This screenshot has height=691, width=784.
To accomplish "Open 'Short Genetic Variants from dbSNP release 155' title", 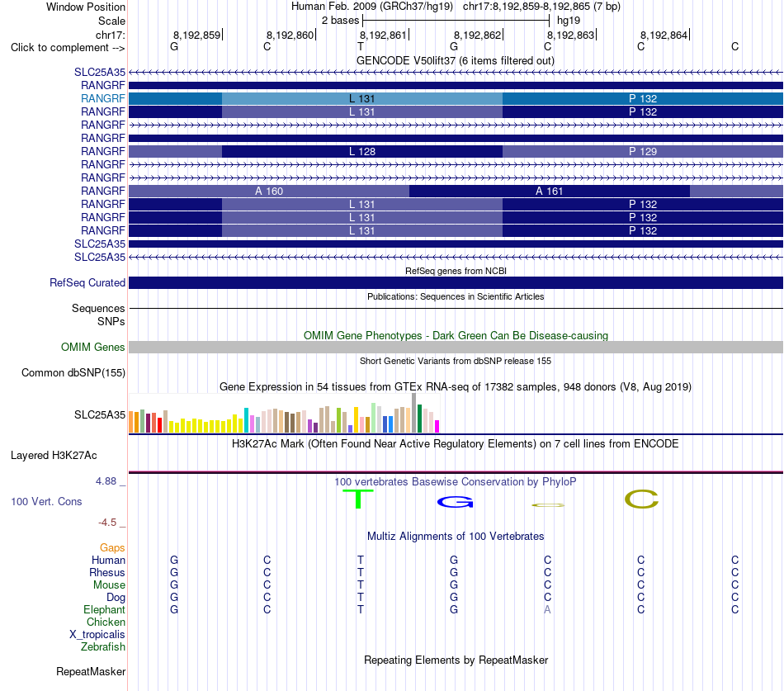I will click(456, 361).
